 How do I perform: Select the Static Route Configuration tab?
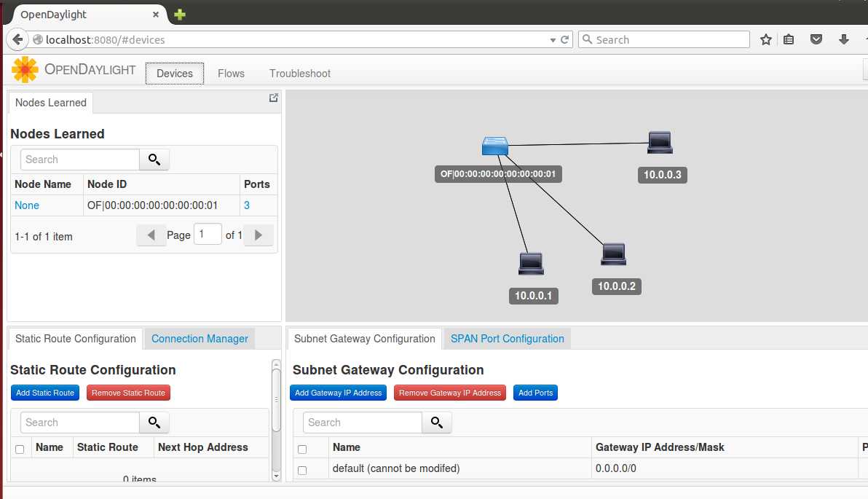coord(75,339)
